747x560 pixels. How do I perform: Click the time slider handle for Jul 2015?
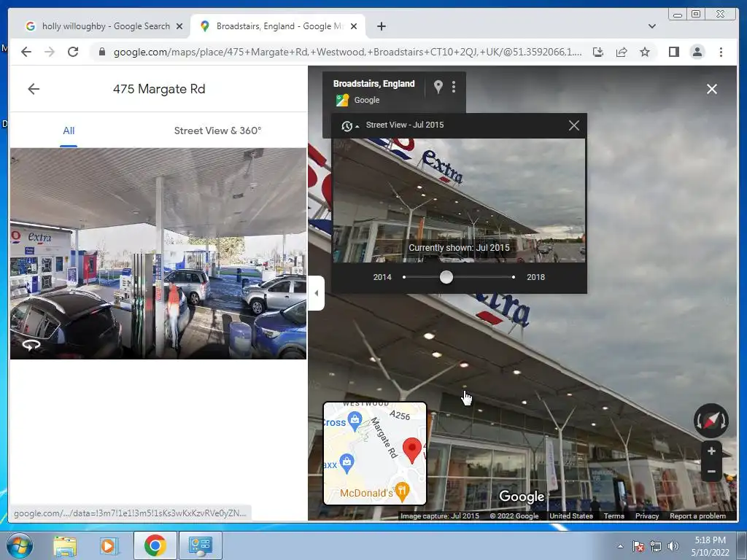pos(446,277)
